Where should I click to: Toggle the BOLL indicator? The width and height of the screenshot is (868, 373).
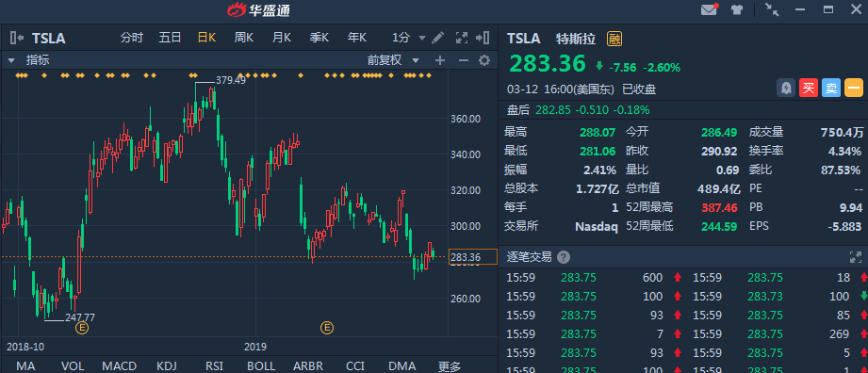pos(261,366)
